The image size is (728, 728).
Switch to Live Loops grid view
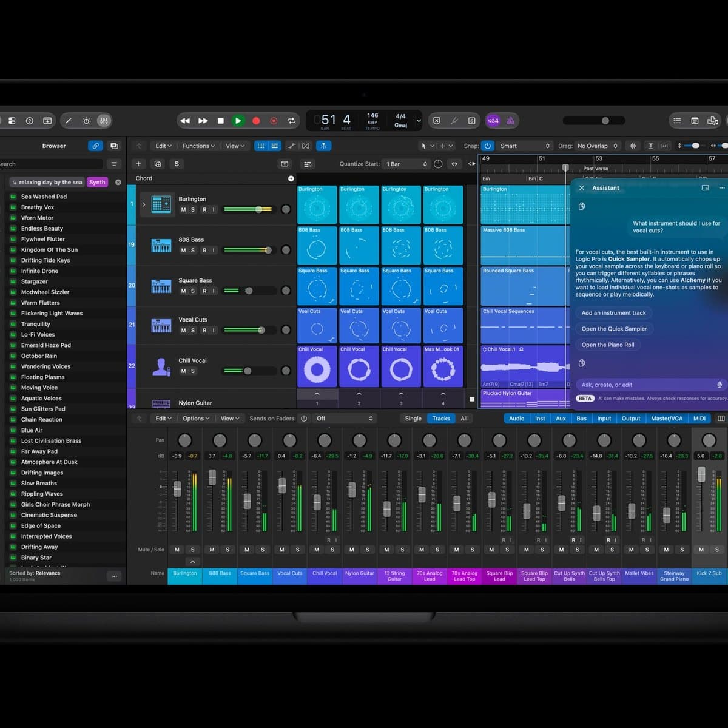coord(261,146)
